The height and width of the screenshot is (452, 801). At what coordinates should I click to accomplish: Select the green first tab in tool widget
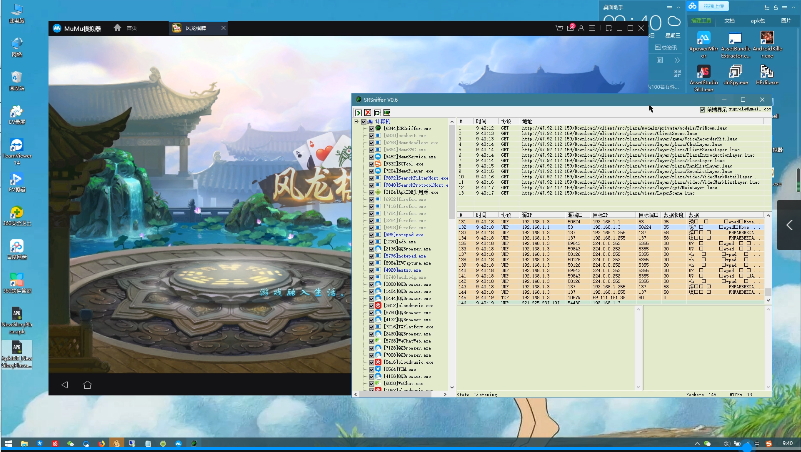[x=701, y=21]
